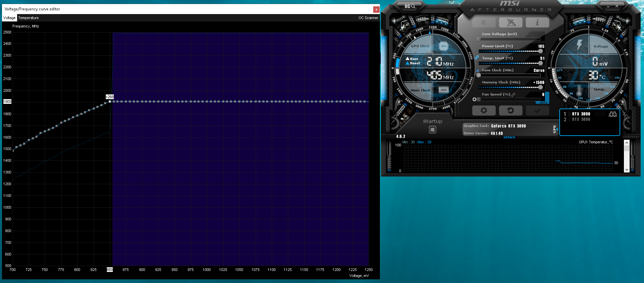Click the MSI jet logo button
Viewport: 644px width, 283px height.
click(510, 22)
